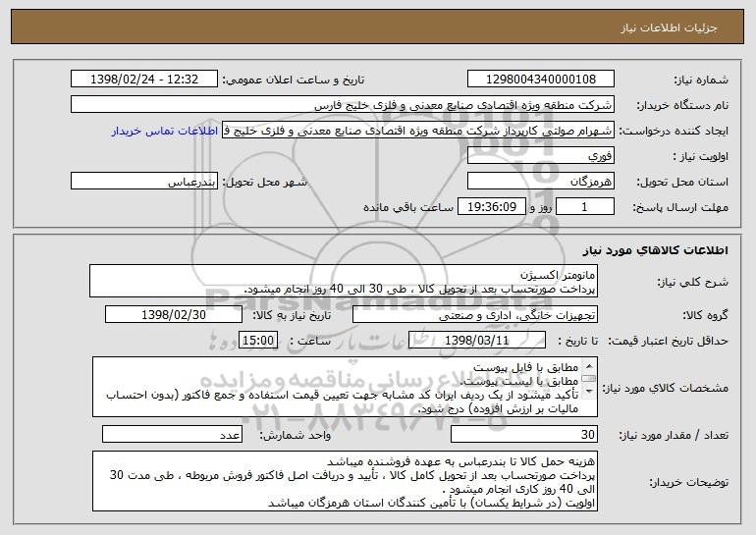Open the اطلاعات تماس خریدار link

point(165,132)
